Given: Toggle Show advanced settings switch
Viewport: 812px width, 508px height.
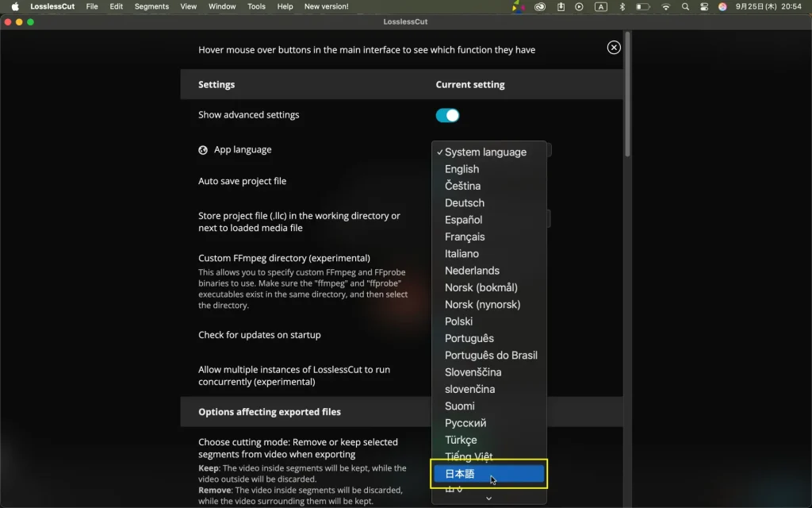Looking at the screenshot, I should tap(447, 116).
